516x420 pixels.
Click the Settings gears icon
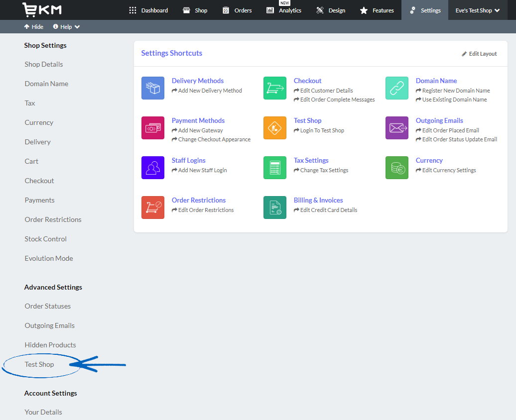point(413,10)
